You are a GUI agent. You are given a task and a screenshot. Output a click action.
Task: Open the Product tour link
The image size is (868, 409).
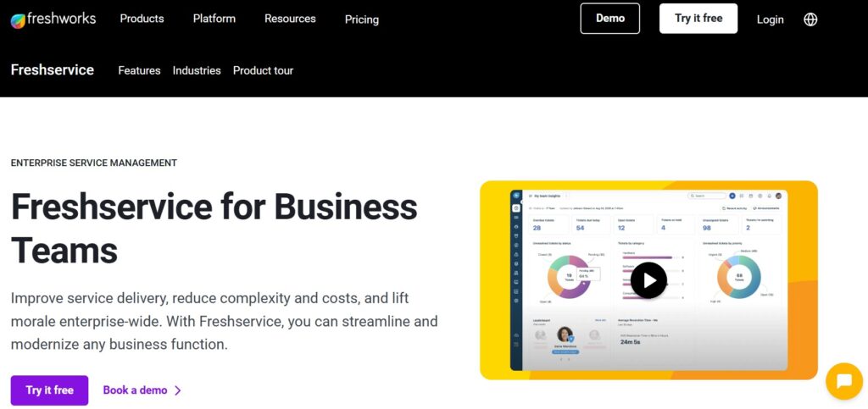(263, 71)
